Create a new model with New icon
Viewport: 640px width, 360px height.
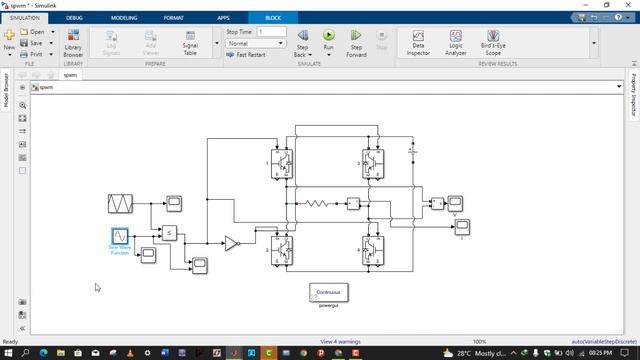[9, 36]
